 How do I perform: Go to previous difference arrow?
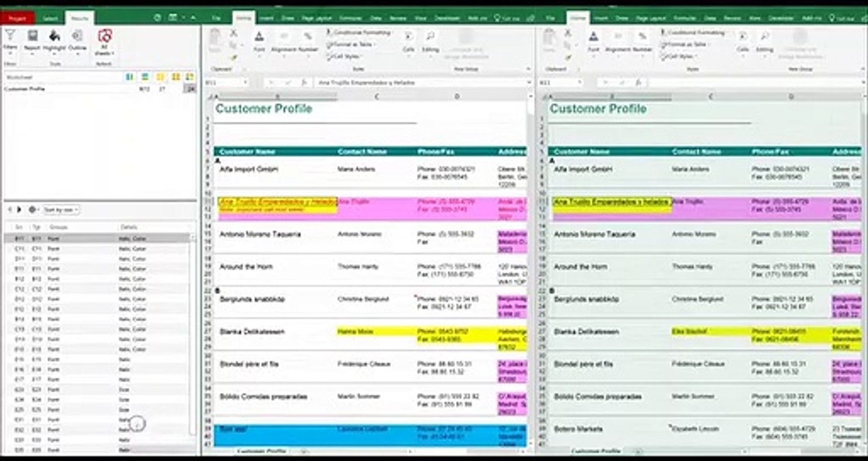pyautogui.click(x=9, y=209)
